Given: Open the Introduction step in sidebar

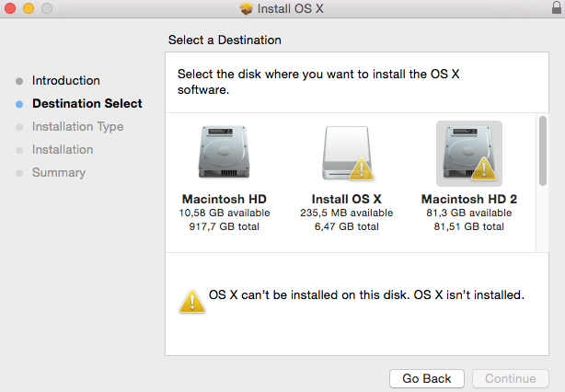Looking at the screenshot, I should click(66, 81).
